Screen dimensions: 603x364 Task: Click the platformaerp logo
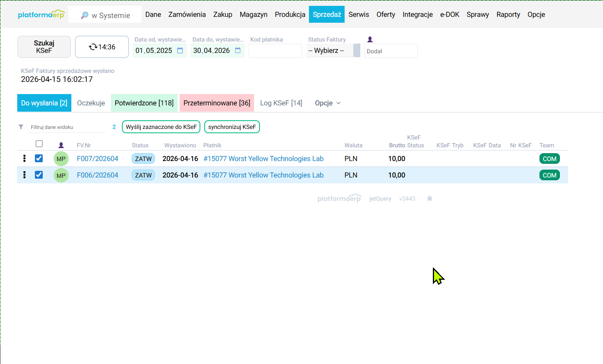coord(41,14)
